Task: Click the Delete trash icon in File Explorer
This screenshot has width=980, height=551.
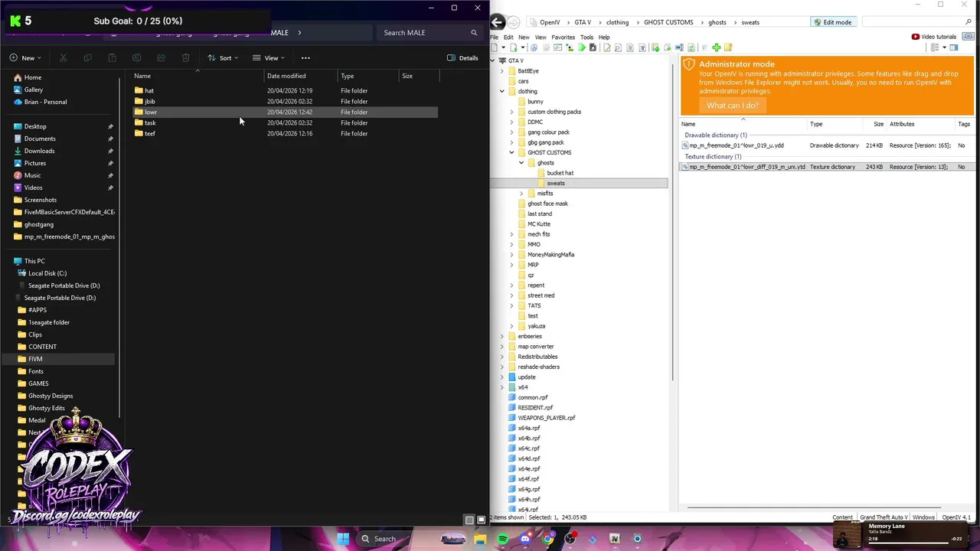Action: (x=185, y=58)
